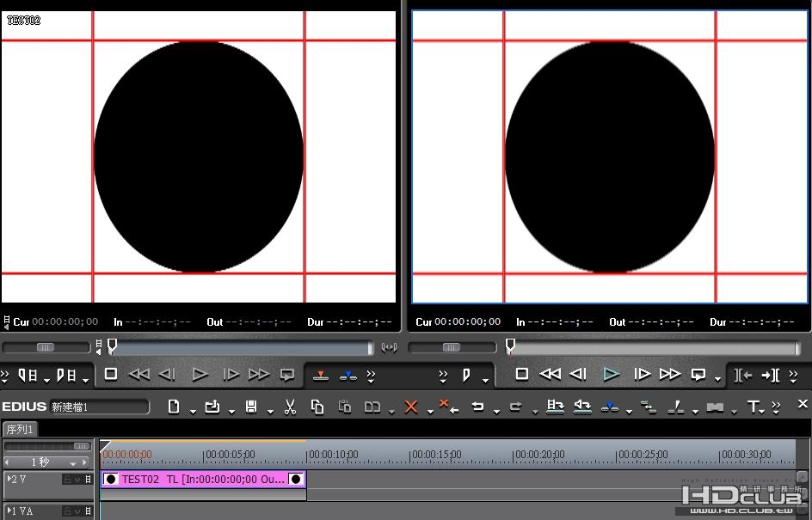Click the copy icon in toolbar

[317, 407]
